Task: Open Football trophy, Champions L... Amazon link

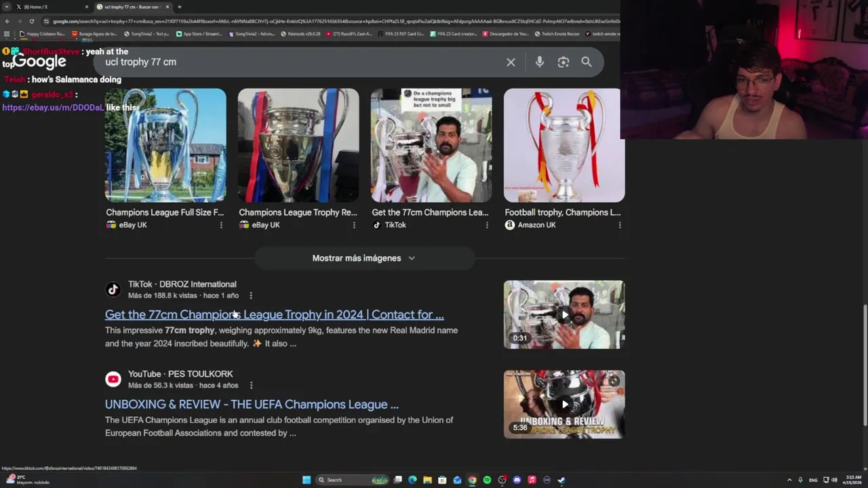Action: 563,212
